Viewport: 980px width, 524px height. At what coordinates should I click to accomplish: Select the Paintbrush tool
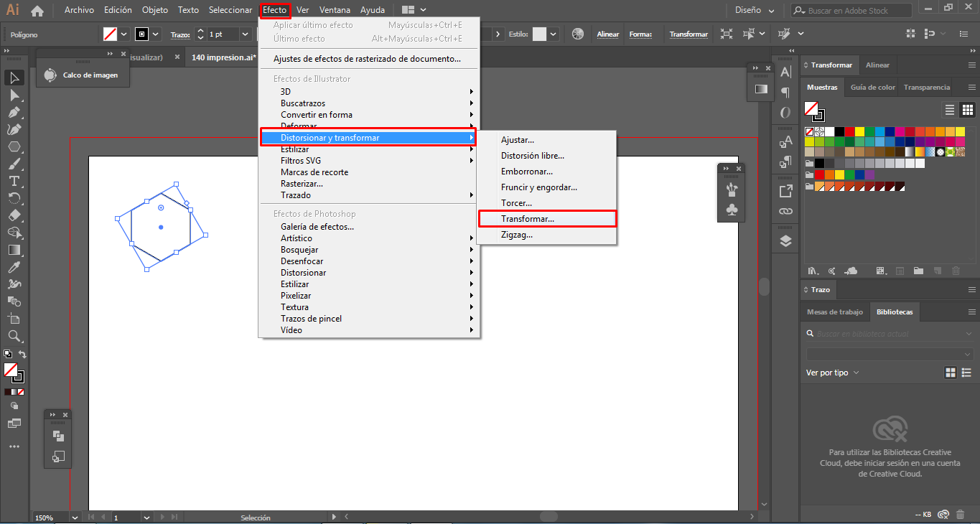[x=14, y=164]
